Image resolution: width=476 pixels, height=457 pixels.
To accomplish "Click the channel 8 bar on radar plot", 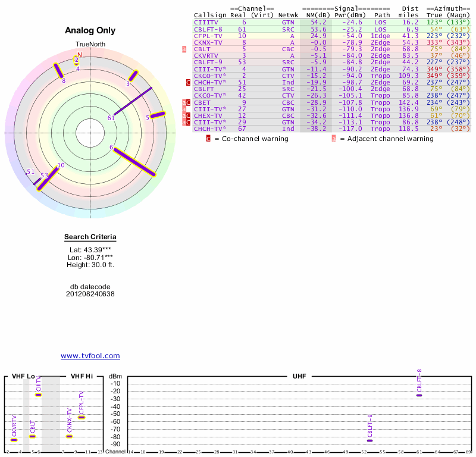I will pyautogui.click(x=59, y=70).
